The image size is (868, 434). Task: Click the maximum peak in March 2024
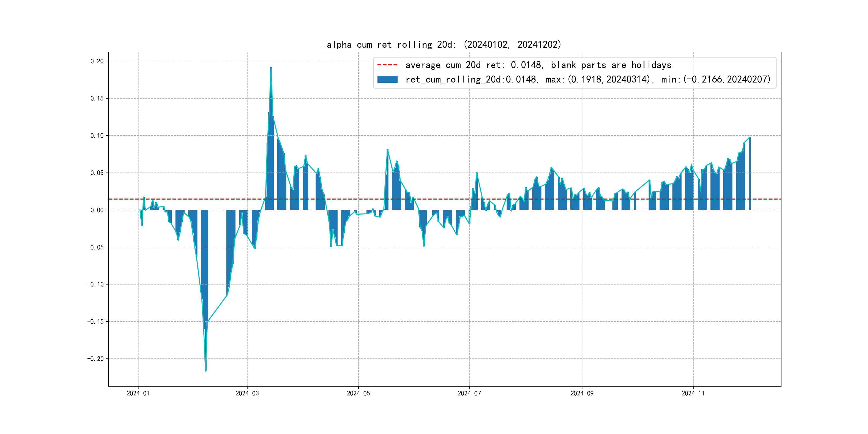click(x=271, y=68)
